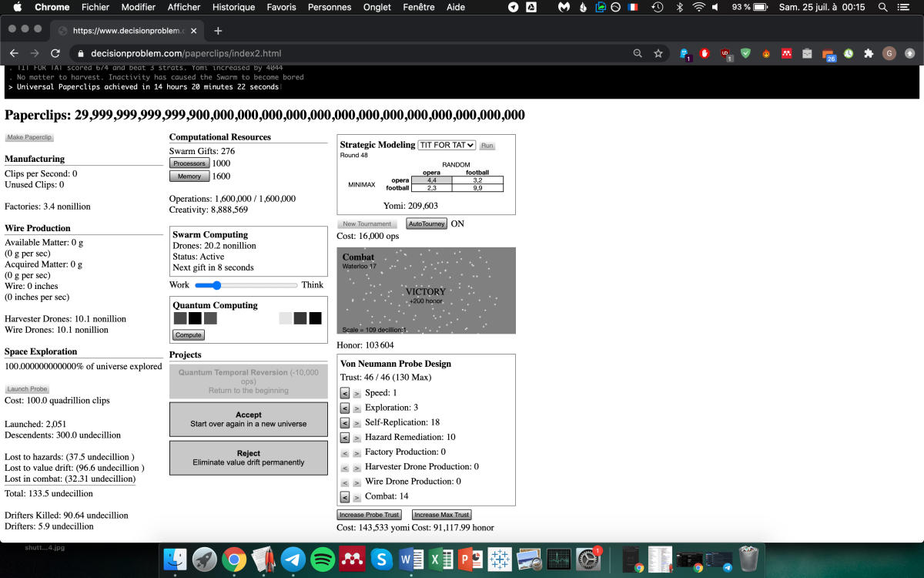The width and height of the screenshot is (924, 578).
Task: Turn off AutoTourney
Action: [x=427, y=223]
